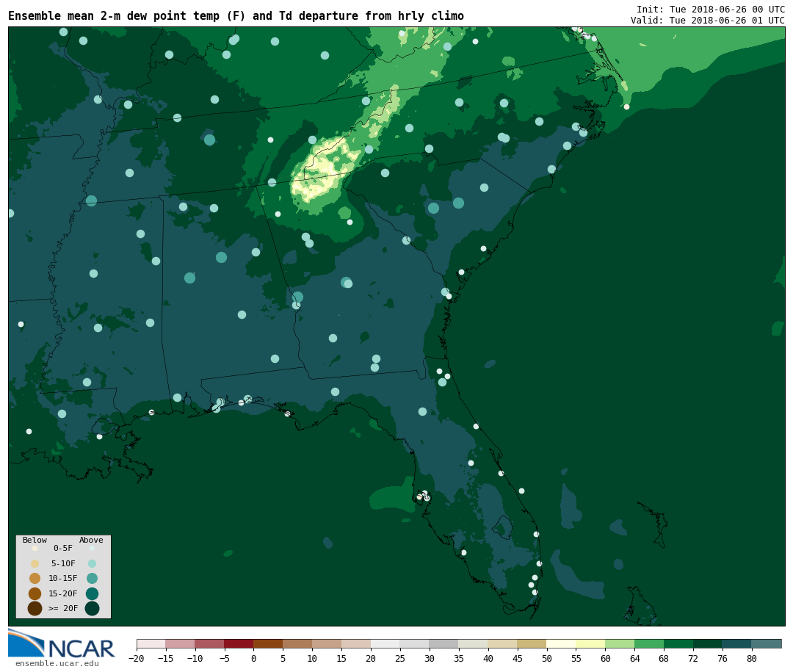Pick the 45 to 50 khaki colorbar segment
The width and height of the screenshot is (793, 672).
pyautogui.click(x=532, y=644)
